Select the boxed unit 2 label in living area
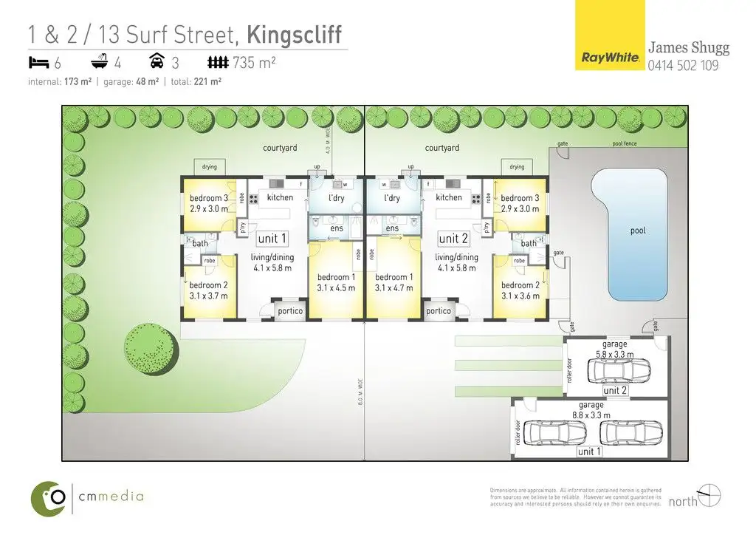Viewport: 756px width, 535px height. coord(453,239)
